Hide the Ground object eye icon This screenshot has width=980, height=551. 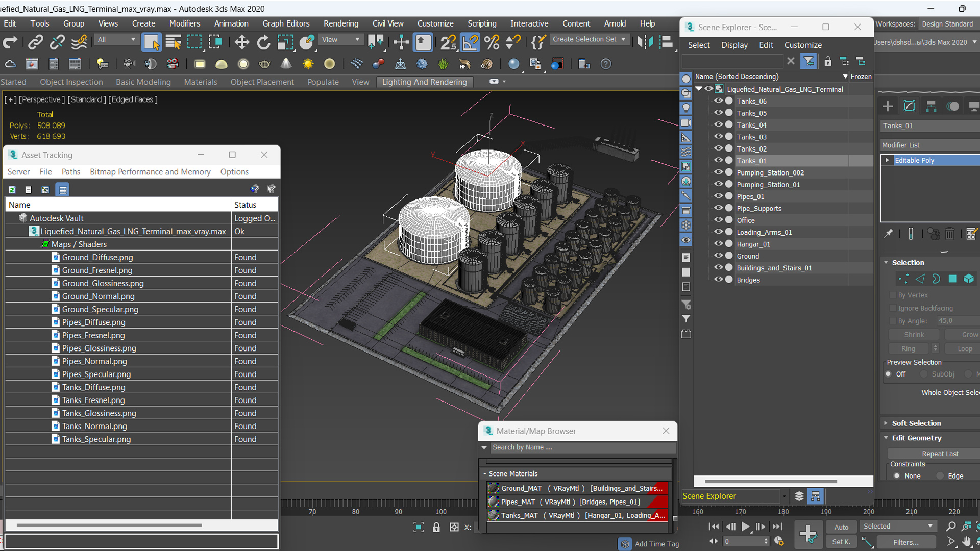[x=718, y=256]
